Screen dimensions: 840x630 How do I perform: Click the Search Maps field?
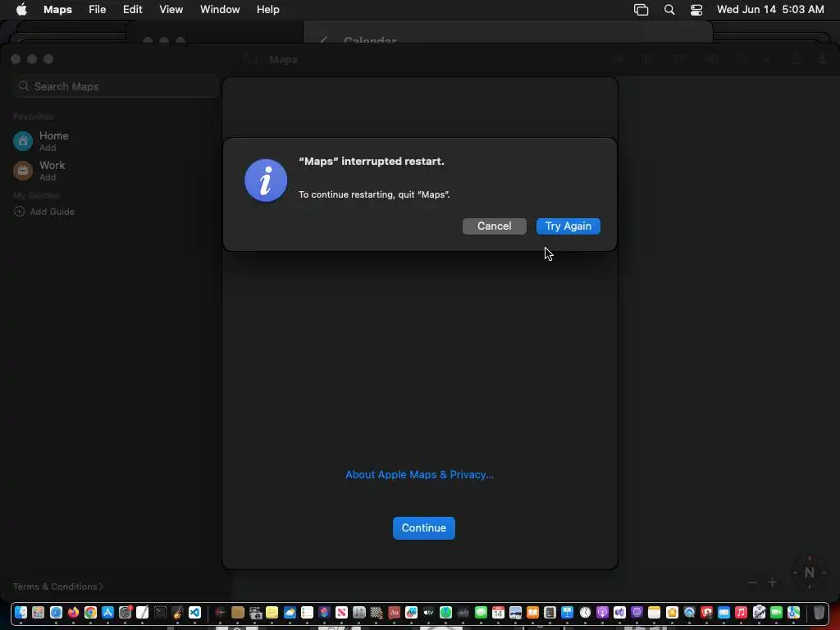(x=116, y=86)
